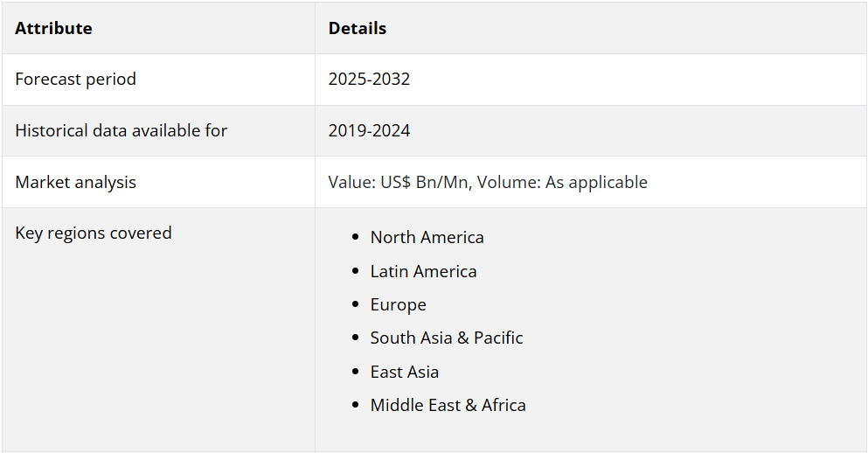Select the Key regions covered label

click(x=94, y=233)
